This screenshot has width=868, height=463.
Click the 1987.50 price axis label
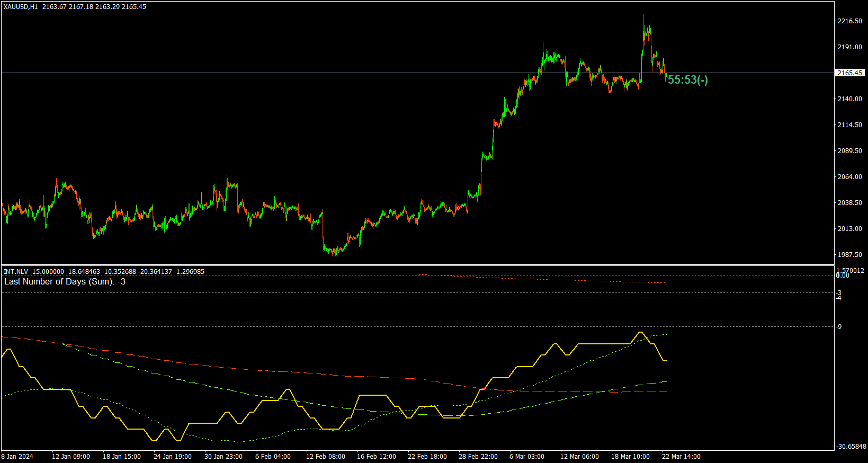pos(849,255)
